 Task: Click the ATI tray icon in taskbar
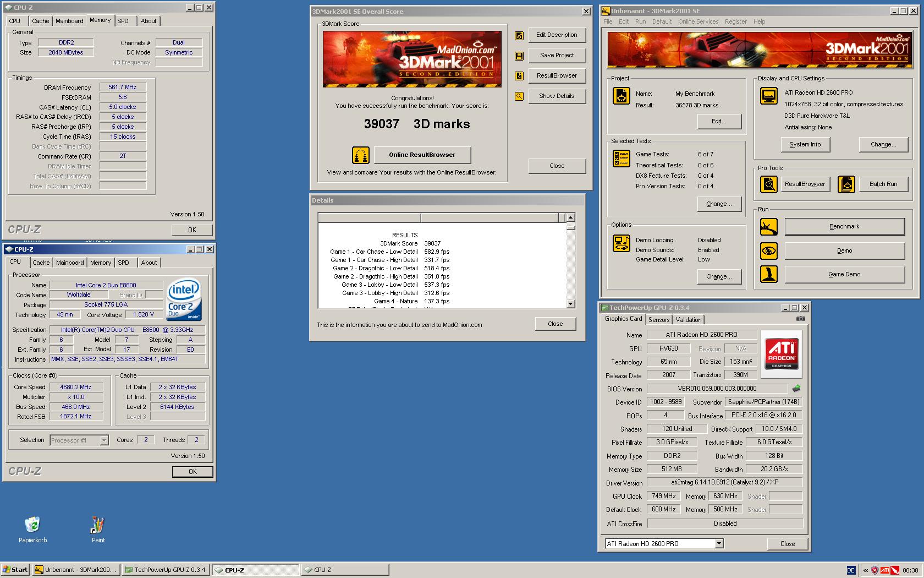pos(885,570)
